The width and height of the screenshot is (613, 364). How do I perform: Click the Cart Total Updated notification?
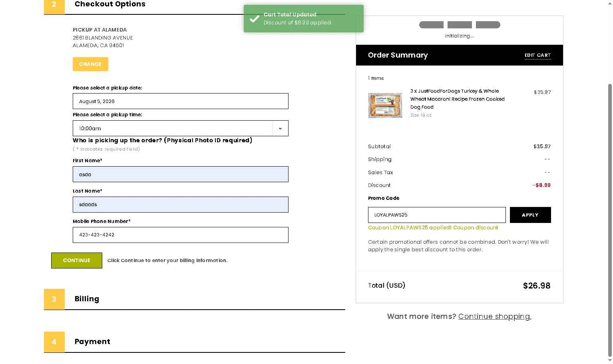click(x=304, y=18)
